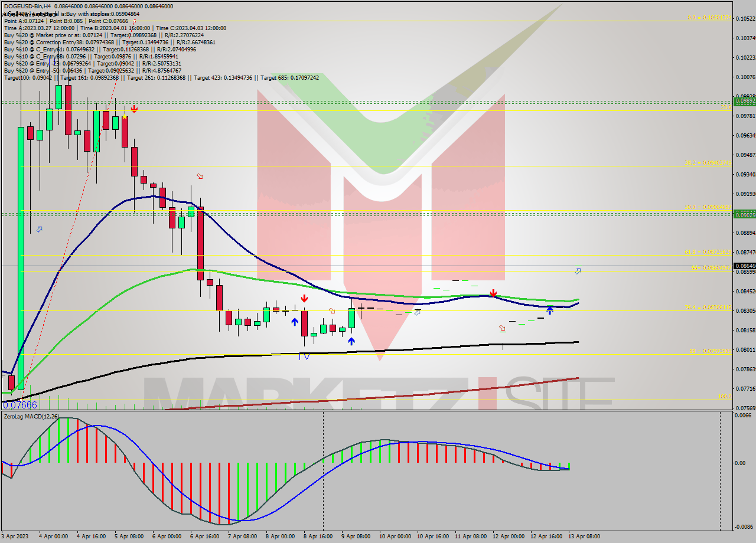Select the 0.09340 price axis label
756x543 pixels.
(x=745, y=174)
